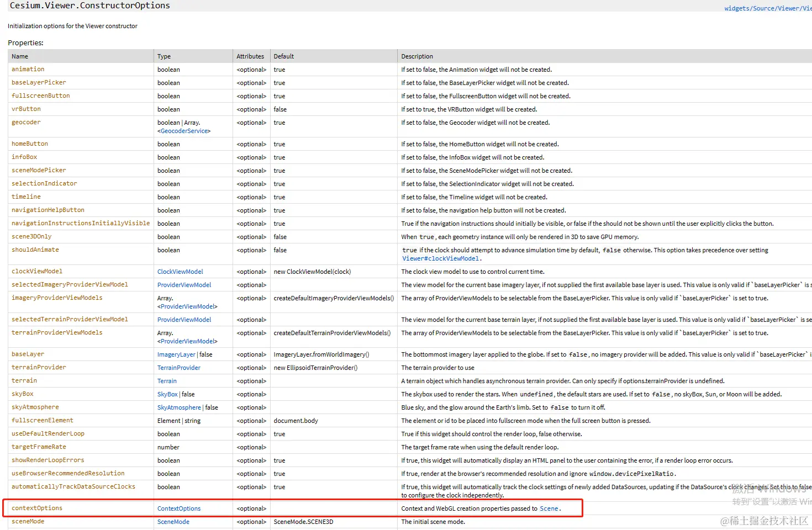The width and height of the screenshot is (812, 530).
Task: Click the lowercase orange terrain property name
Action: click(x=24, y=380)
